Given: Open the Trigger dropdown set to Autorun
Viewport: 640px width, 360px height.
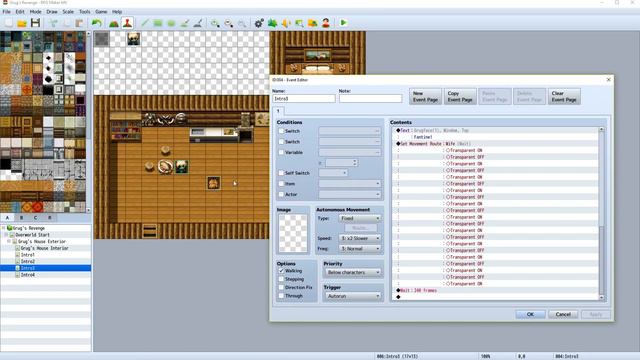Looking at the screenshot, I should (353, 296).
